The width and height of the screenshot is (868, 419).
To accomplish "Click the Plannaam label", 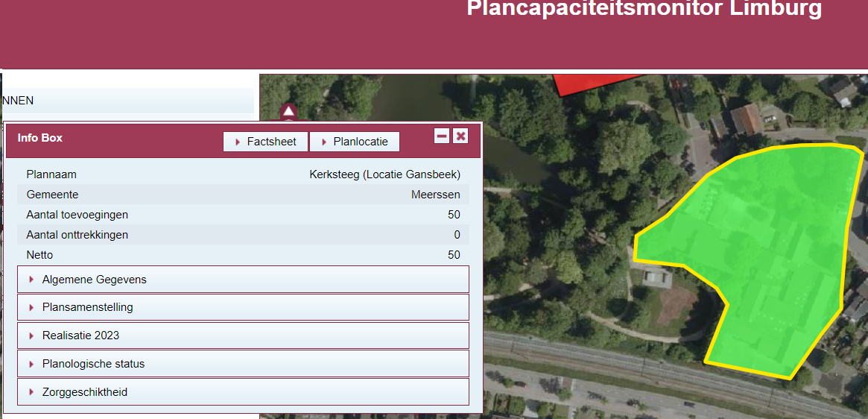I will pos(51,174).
